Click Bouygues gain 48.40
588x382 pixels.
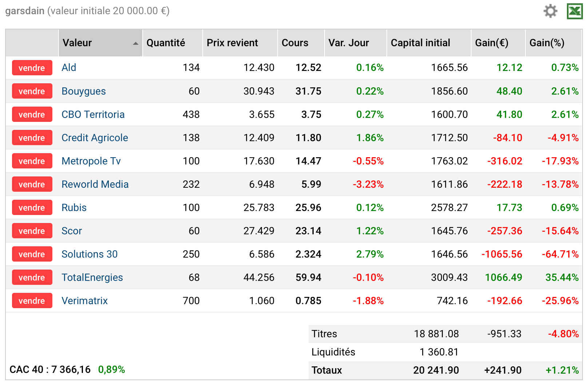coord(509,91)
